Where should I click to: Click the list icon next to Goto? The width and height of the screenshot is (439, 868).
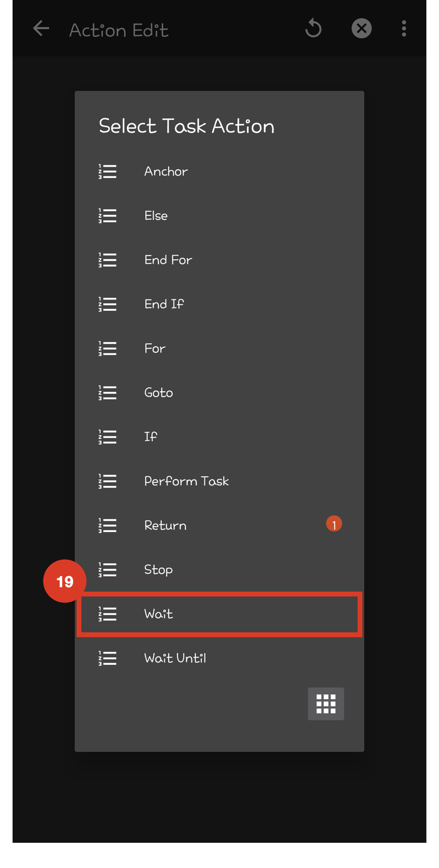[x=108, y=393]
